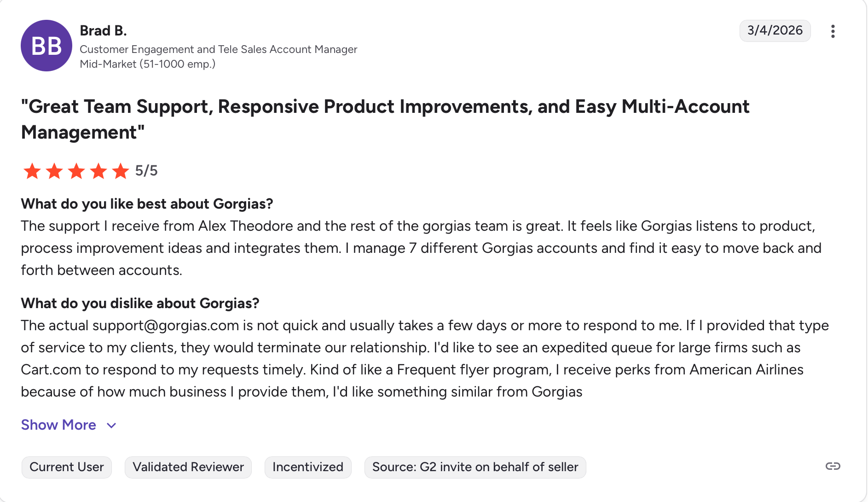
Task: Click the first rating star
Action: [x=32, y=171]
